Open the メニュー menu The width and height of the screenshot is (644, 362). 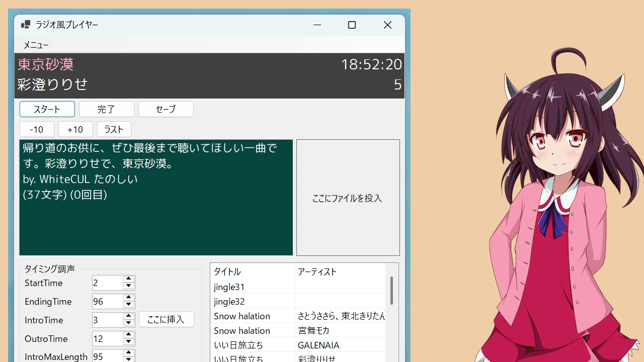pos(36,45)
